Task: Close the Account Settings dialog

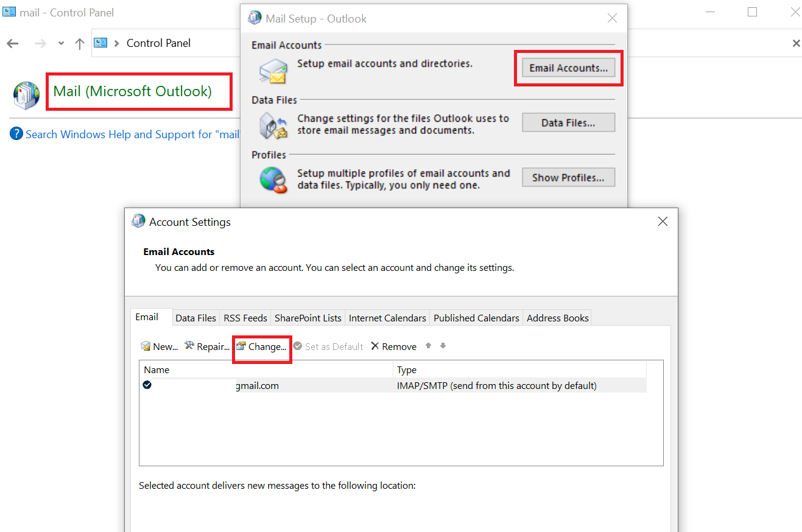Action: (x=663, y=222)
